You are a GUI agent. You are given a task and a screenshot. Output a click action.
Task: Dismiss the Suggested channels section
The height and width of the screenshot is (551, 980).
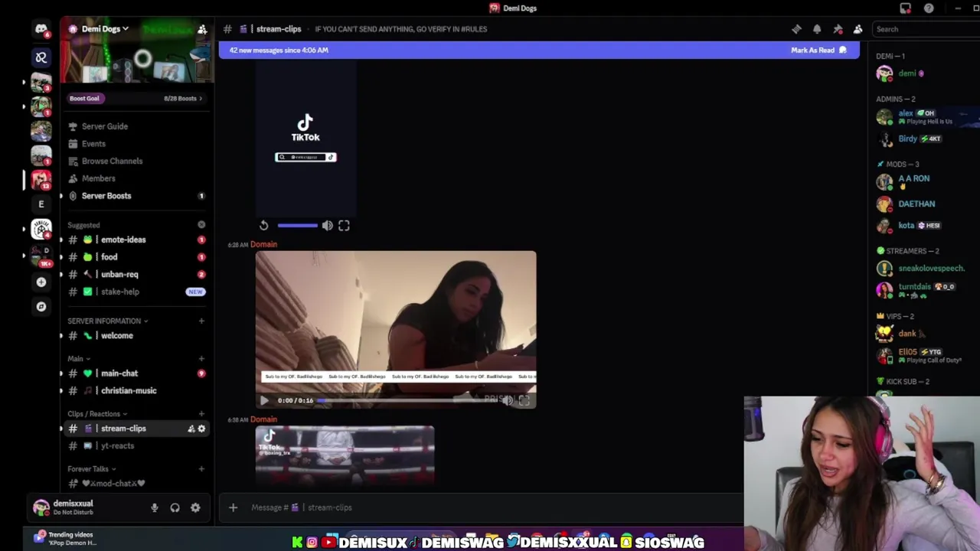[x=201, y=225]
